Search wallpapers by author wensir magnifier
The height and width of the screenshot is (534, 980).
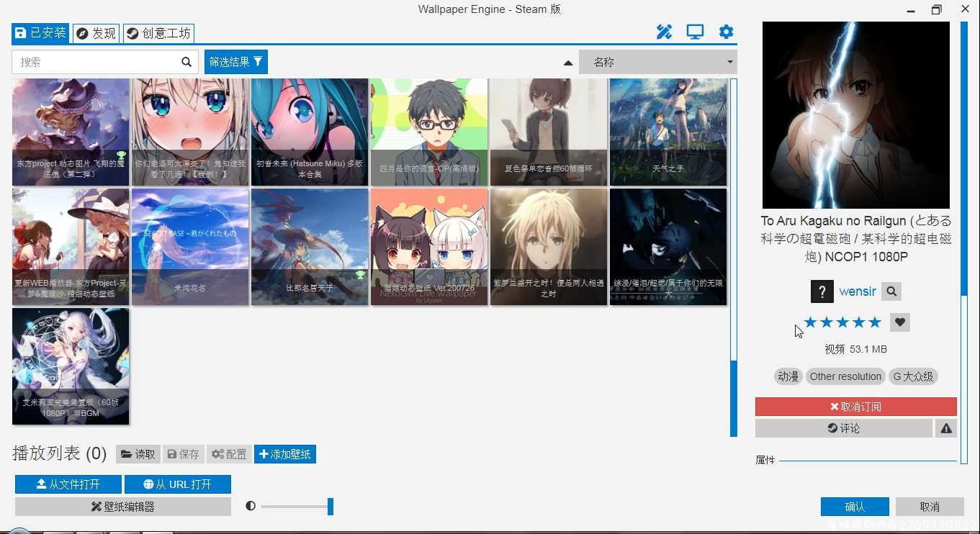891,291
